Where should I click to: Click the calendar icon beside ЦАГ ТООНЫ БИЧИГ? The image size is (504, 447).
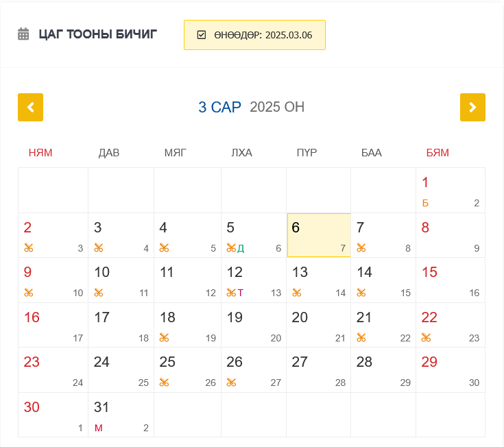click(x=23, y=34)
